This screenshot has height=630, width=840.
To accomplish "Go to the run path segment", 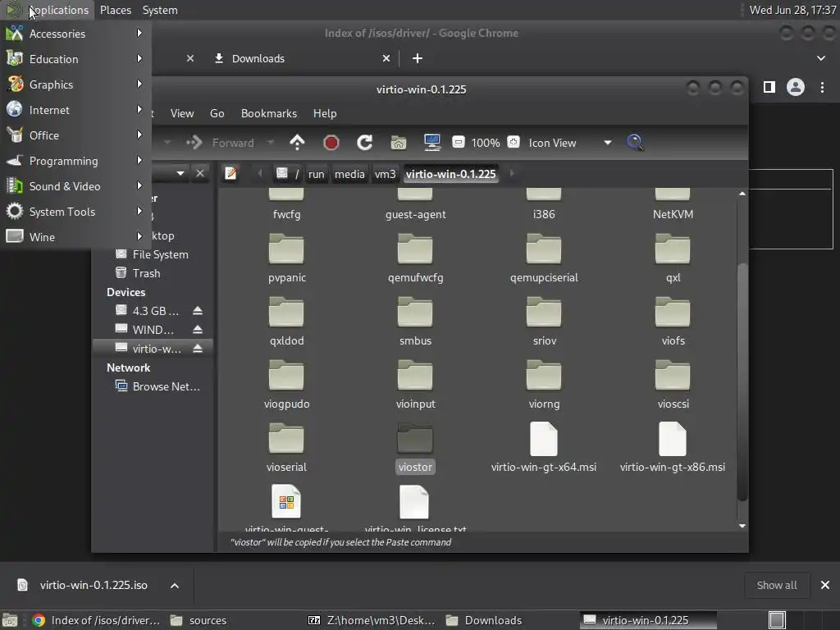I will pyautogui.click(x=316, y=174).
